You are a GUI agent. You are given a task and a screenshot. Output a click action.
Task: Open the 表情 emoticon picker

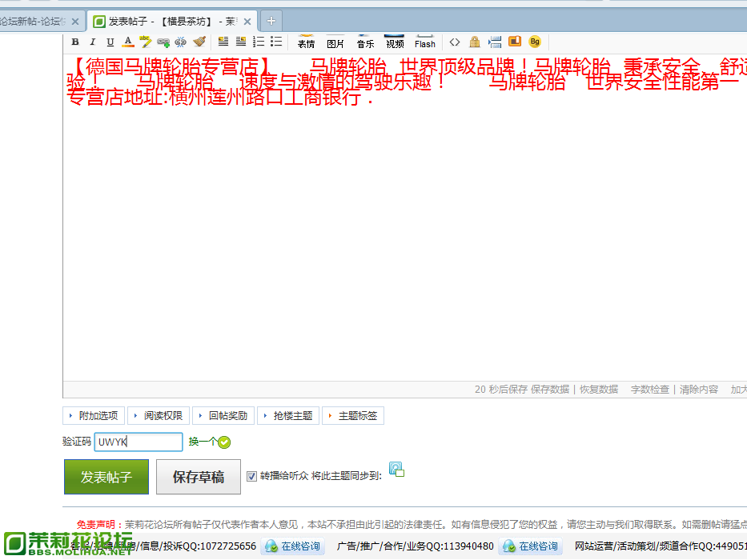point(307,42)
